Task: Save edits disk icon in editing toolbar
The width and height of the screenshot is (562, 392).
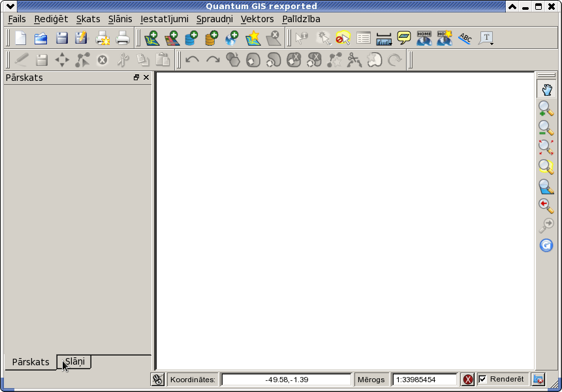Action: pos(42,60)
